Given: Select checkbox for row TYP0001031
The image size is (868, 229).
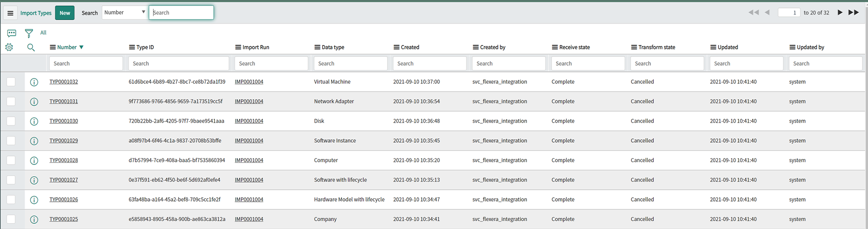Looking at the screenshot, I should [x=11, y=101].
